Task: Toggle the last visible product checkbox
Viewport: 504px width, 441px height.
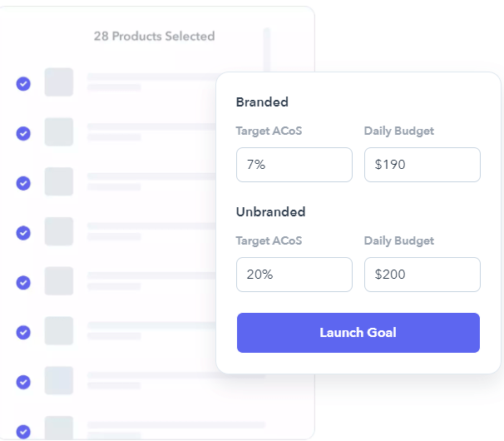Action: point(23,431)
